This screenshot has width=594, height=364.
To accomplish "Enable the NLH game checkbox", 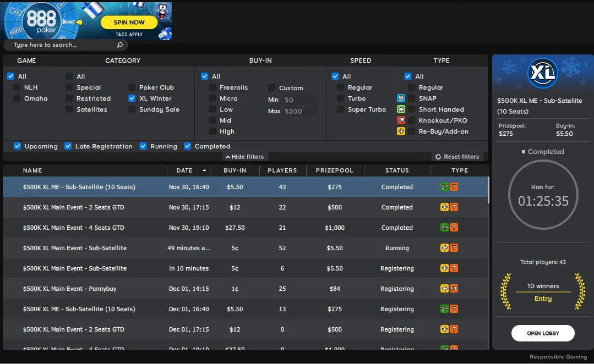I will click(x=17, y=87).
